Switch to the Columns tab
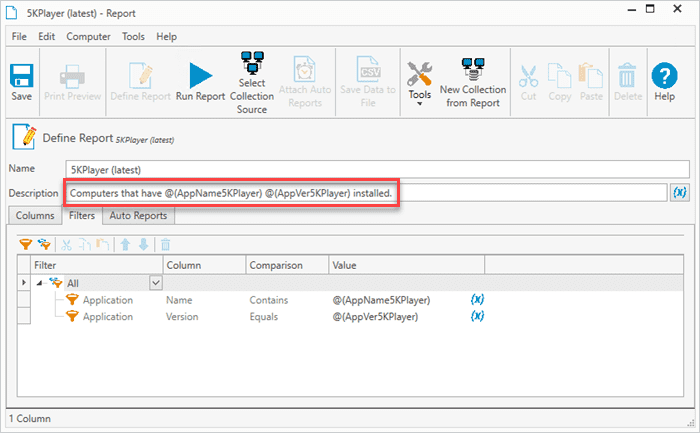The width and height of the screenshot is (700, 433). pos(35,216)
